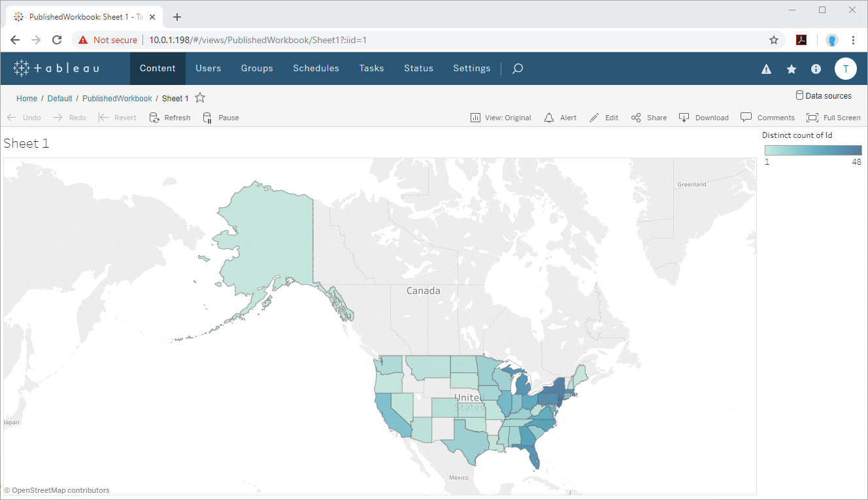This screenshot has width=868, height=500.
Task: Open the alerts warning triangle icon
Action: coord(767,69)
